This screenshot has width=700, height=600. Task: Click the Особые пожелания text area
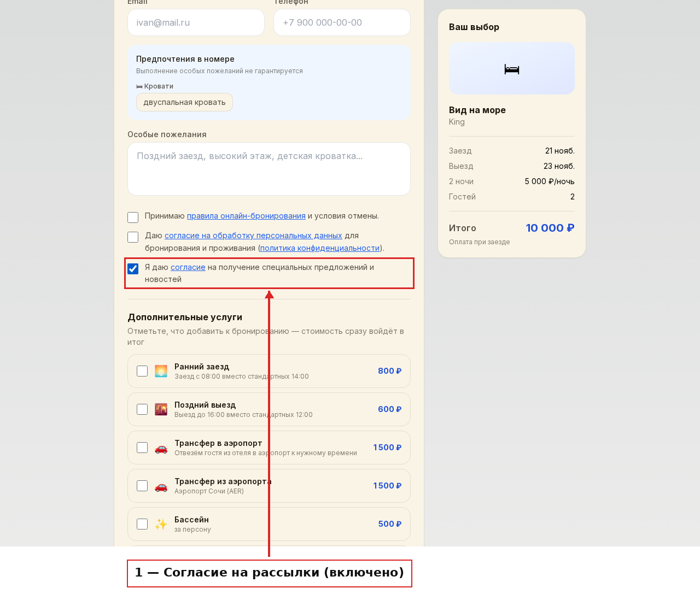click(269, 169)
